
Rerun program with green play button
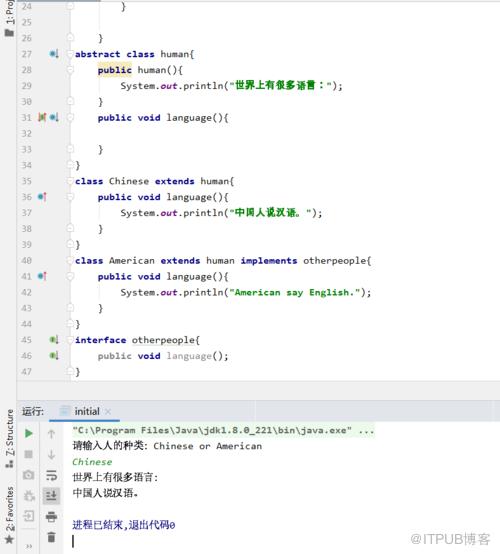(29, 433)
